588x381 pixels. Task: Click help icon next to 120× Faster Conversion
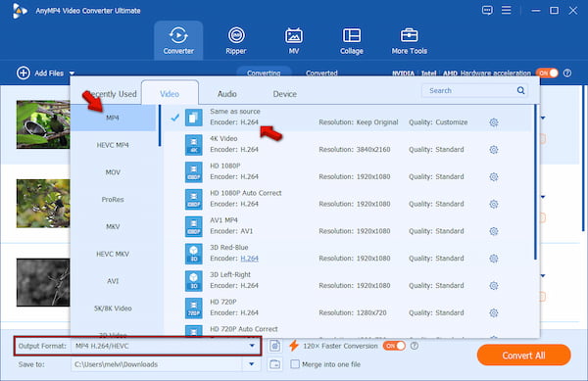[x=414, y=346]
